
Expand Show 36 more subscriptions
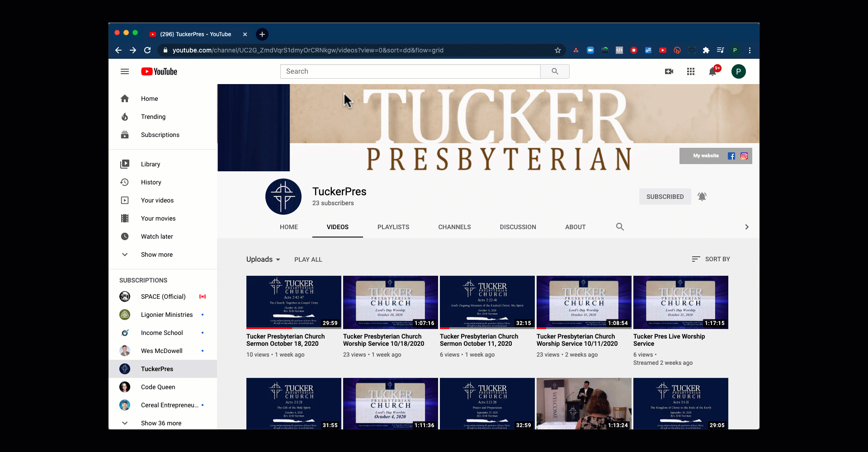pyautogui.click(x=163, y=423)
